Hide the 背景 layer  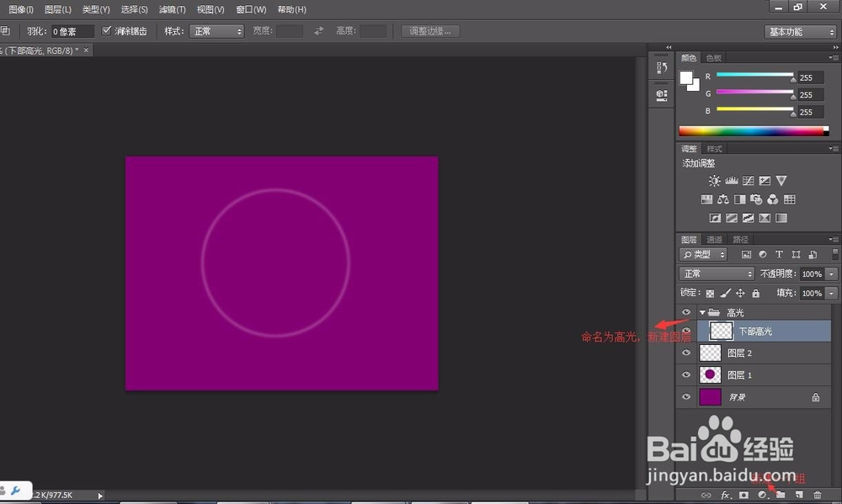tap(685, 396)
